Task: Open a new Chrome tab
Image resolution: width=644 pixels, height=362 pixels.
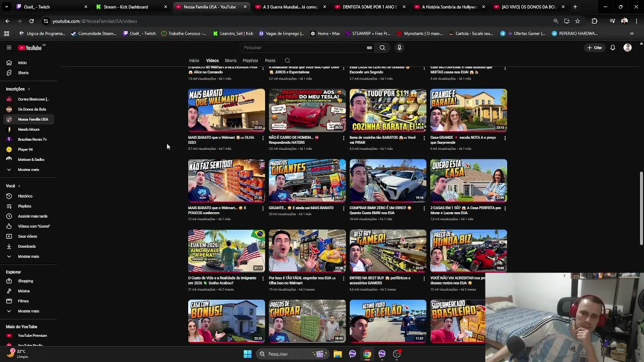Action: coord(575,7)
